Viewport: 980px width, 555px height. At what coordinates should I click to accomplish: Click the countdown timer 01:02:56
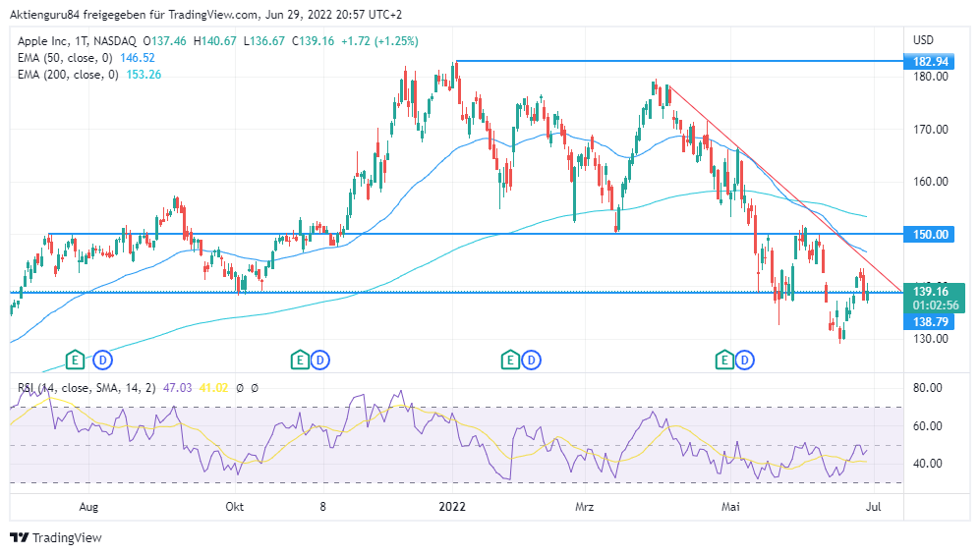point(935,305)
